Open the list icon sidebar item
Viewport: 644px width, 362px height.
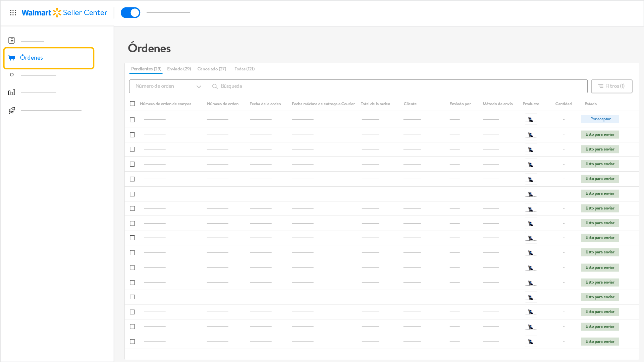click(x=11, y=40)
